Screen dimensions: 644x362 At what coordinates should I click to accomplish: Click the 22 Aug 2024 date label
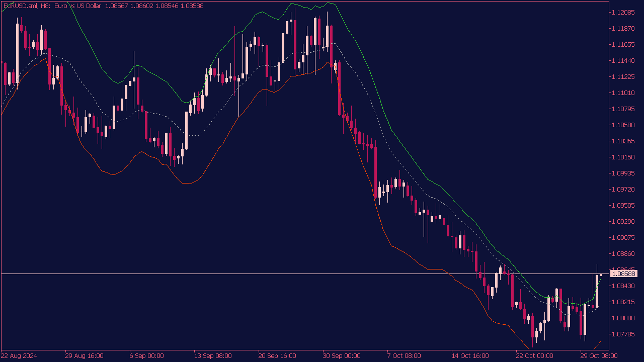click(19, 356)
